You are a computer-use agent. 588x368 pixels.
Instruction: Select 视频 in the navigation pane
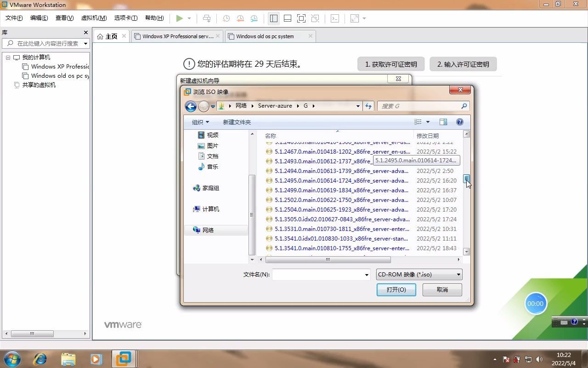pos(208,135)
